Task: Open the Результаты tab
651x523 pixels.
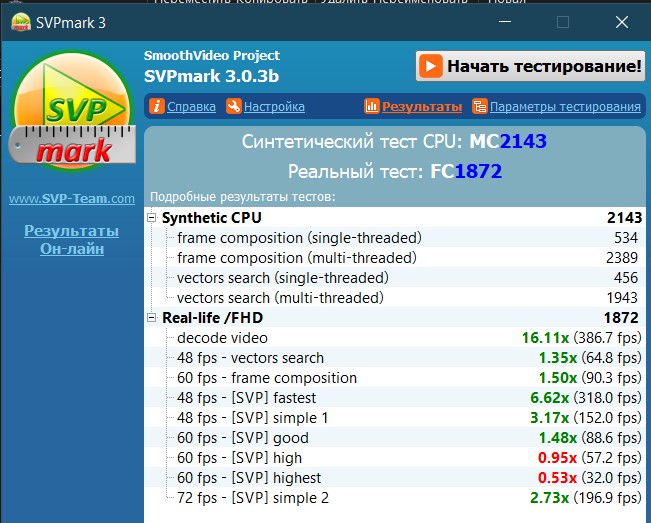Action: coord(421,106)
